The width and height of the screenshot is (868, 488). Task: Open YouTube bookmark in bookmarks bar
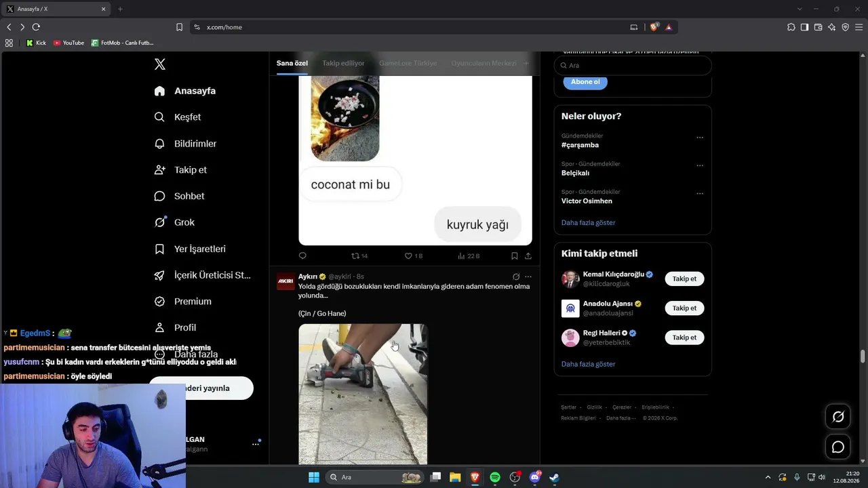pos(68,43)
